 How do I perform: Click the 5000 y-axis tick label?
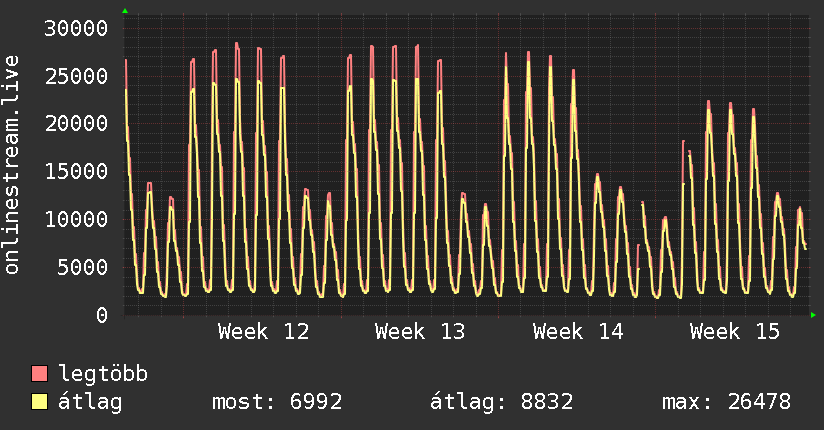pos(83,268)
